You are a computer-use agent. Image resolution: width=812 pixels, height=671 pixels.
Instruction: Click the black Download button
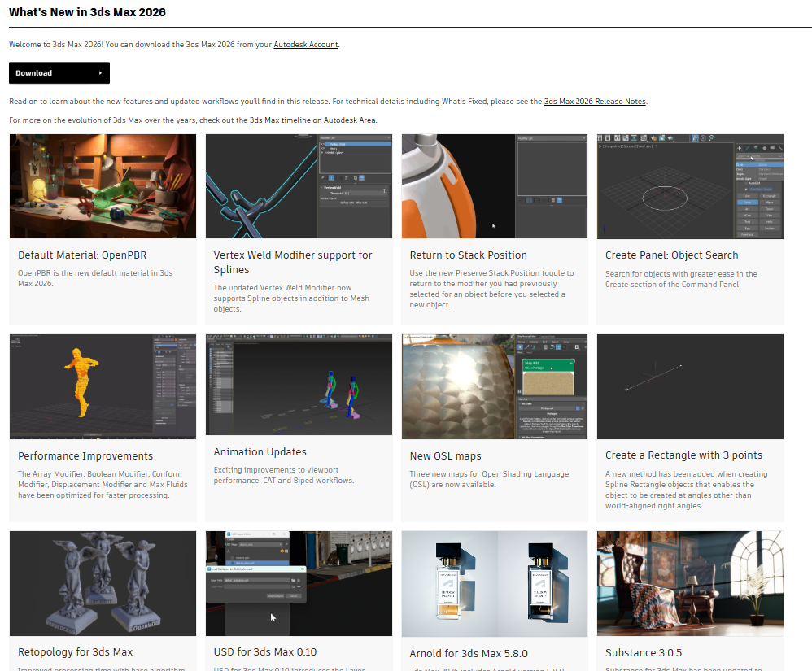(x=59, y=73)
